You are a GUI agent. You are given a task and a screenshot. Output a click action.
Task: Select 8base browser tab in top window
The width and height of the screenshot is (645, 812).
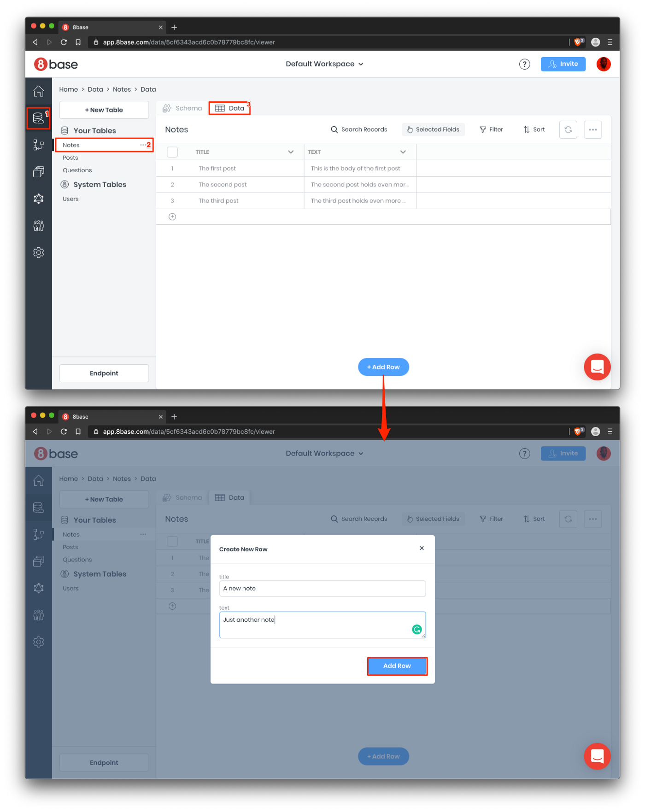pos(113,27)
